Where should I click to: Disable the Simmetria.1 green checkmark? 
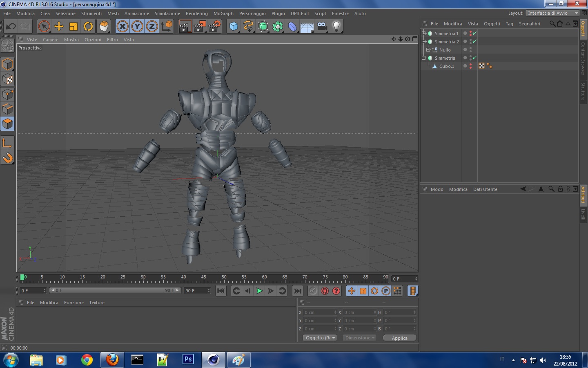click(x=474, y=34)
